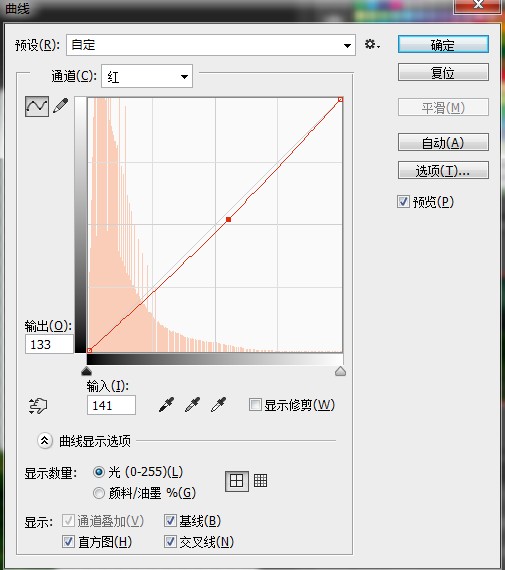Open the 通道(C) channel dropdown
Image resolution: width=505 pixels, height=570 pixels.
pyautogui.click(x=147, y=76)
